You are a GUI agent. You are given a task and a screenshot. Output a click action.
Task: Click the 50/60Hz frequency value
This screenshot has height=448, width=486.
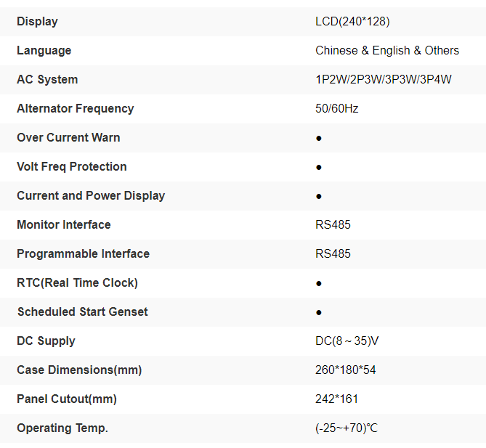pos(336,109)
